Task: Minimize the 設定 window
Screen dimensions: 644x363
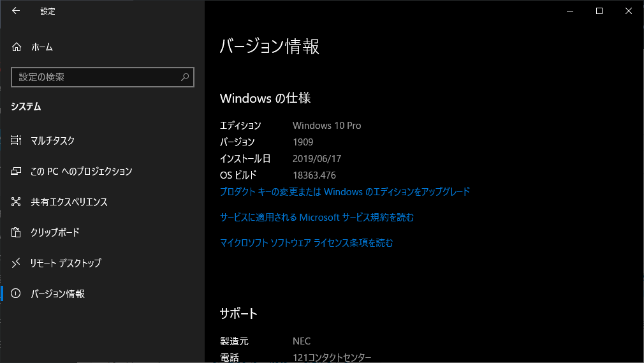Action: click(x=570, y=11)
